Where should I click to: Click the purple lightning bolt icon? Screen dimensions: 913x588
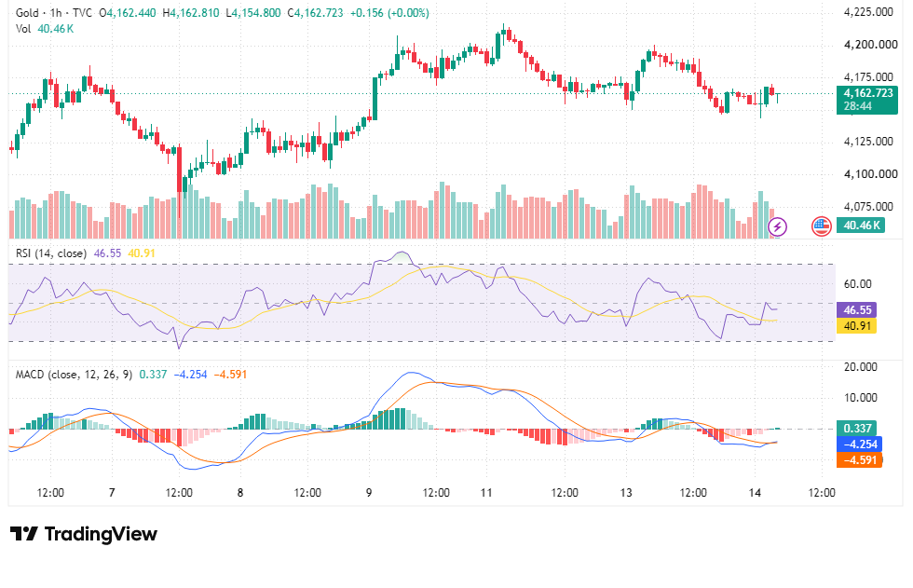[777, 226]
